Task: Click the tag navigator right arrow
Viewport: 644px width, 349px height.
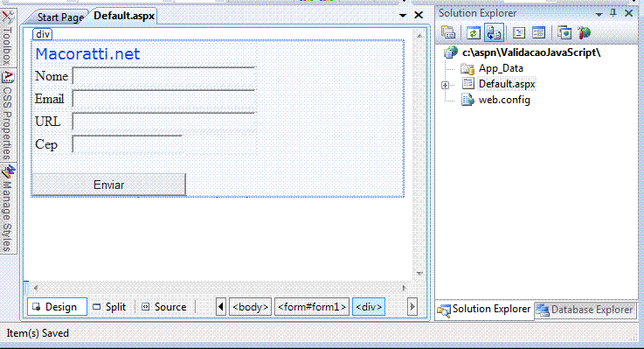Action: coord(412,307)
